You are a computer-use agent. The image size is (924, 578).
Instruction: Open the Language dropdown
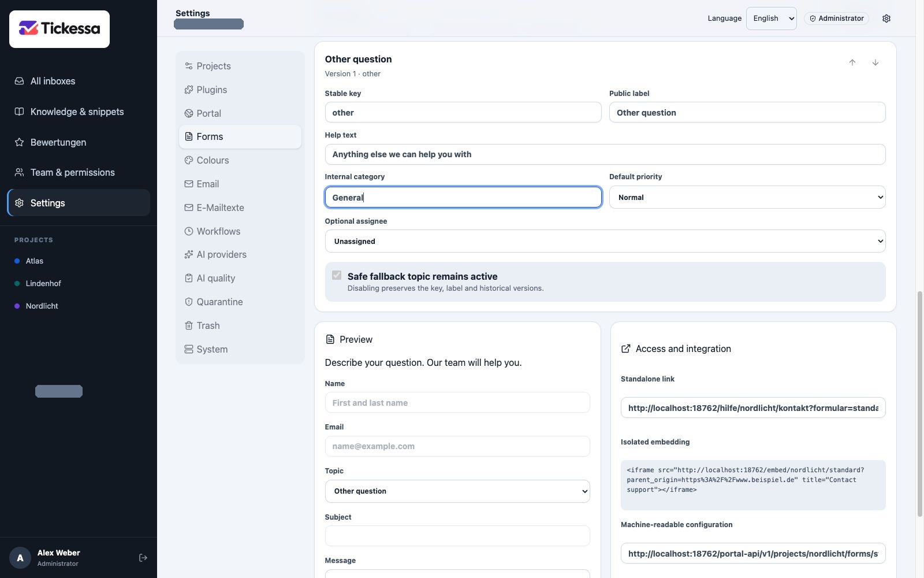[x=772, y=18]
